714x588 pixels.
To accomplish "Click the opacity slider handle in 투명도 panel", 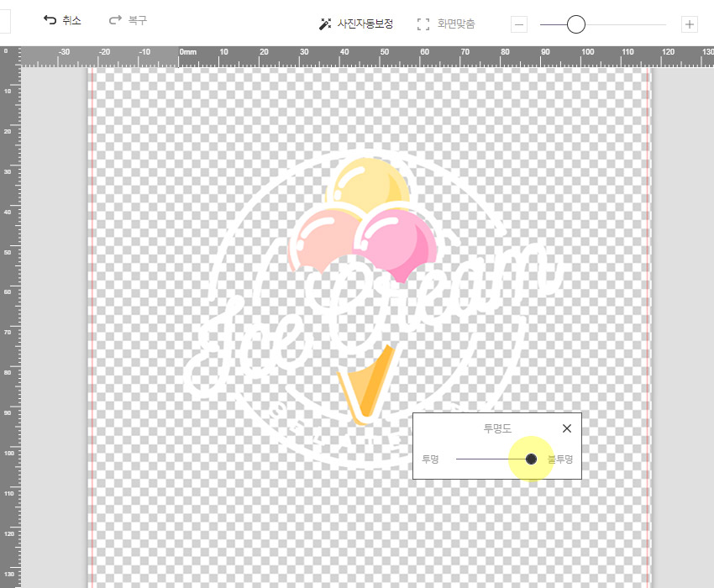I will (x=531, y=459).
